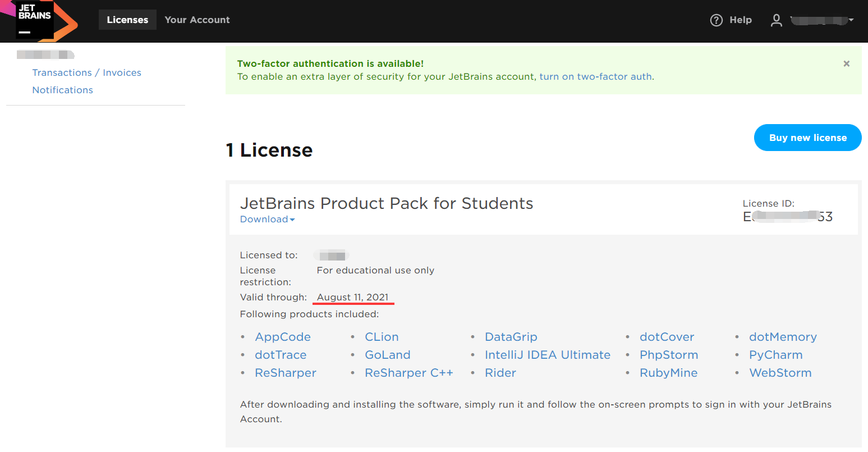Click 'Two-factor authentication is available!' heading

pyautogui.click(x=330, y=63)
